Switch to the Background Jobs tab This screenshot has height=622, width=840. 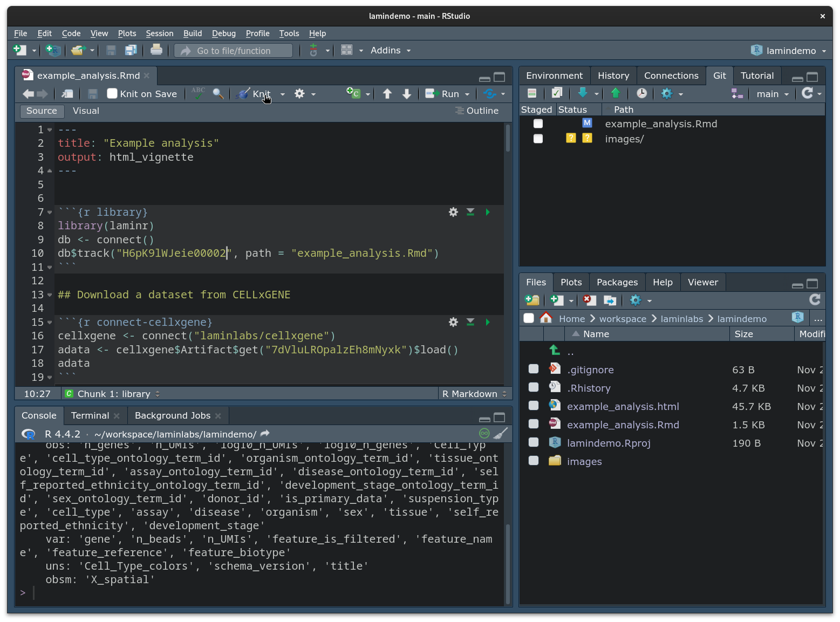coord(173,415)
